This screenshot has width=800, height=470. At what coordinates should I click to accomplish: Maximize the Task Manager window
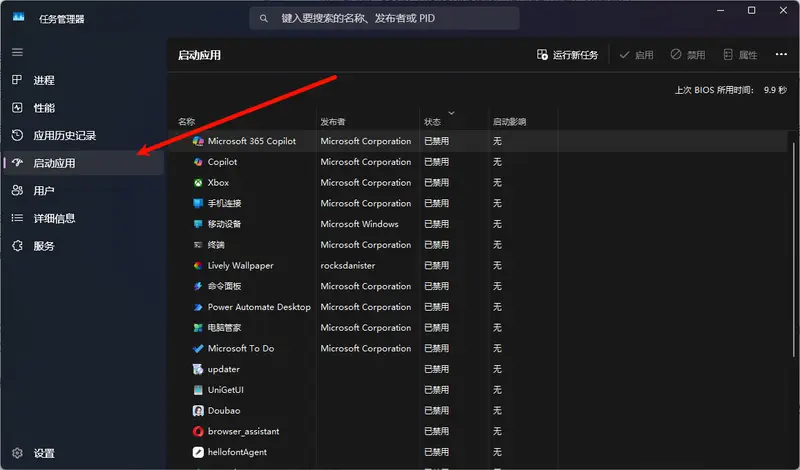pos(752,10)
